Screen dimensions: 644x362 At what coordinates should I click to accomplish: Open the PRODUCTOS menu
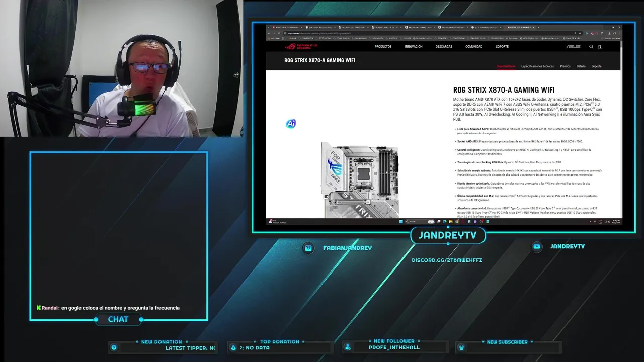pyautogui.click(x=383, y=47)
